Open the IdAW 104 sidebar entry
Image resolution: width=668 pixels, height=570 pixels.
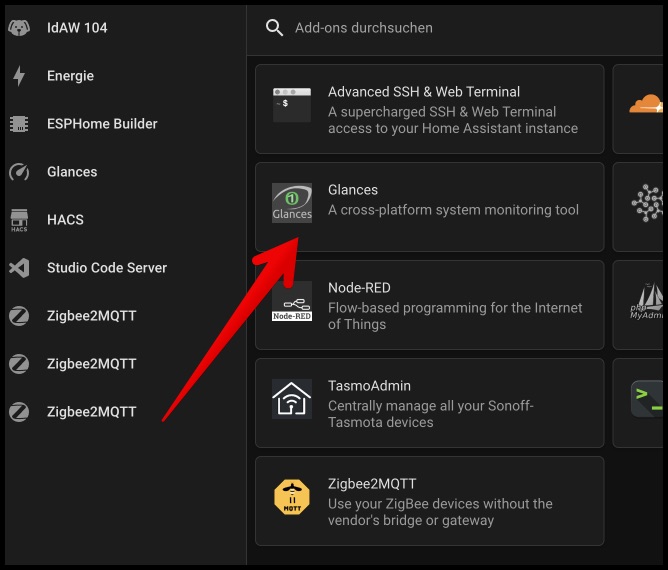(x=77, y=28)
